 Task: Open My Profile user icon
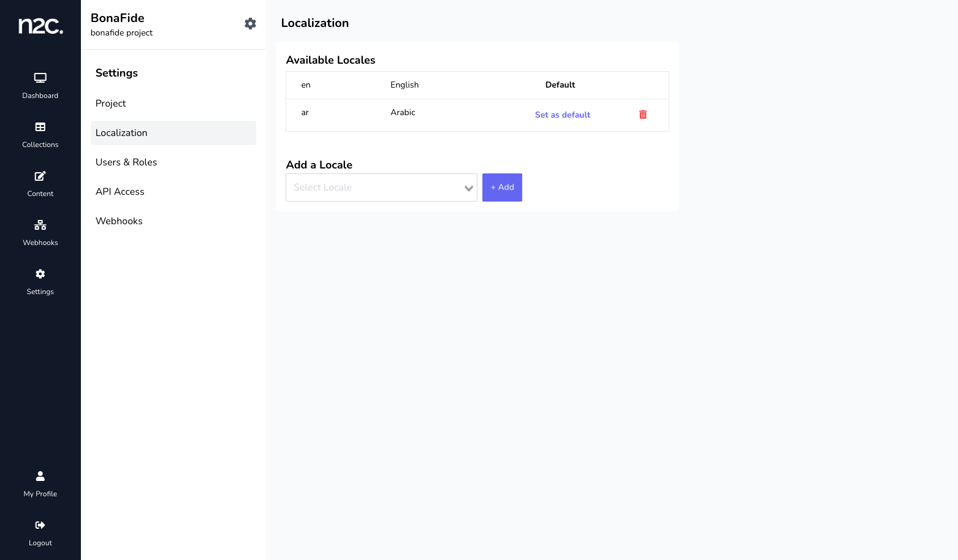[x=40, y=476]
